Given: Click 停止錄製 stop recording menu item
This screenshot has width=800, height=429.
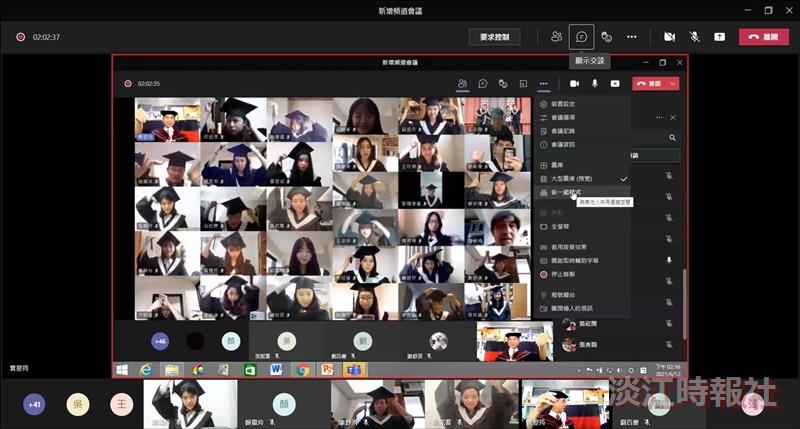Looking at the screenshot, I should (x=584, y=274).
